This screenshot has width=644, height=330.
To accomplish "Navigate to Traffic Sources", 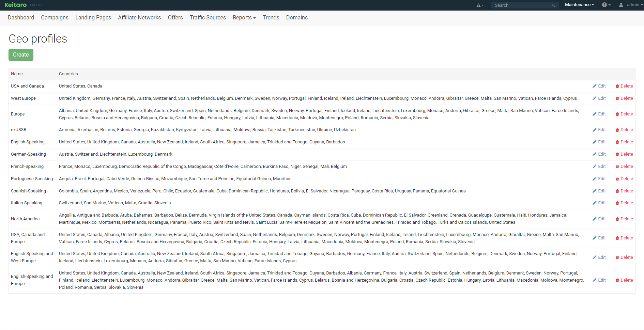I will [208, 18].
